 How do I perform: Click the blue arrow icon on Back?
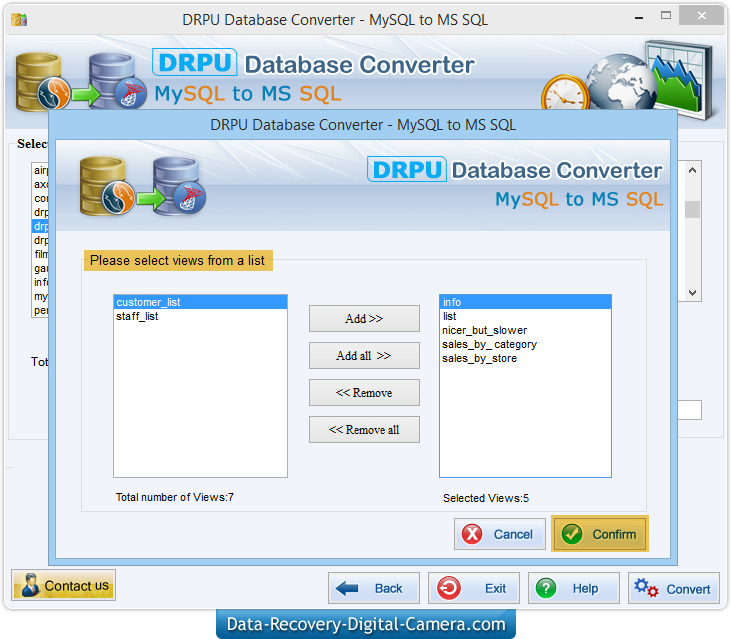coord(347,588)
